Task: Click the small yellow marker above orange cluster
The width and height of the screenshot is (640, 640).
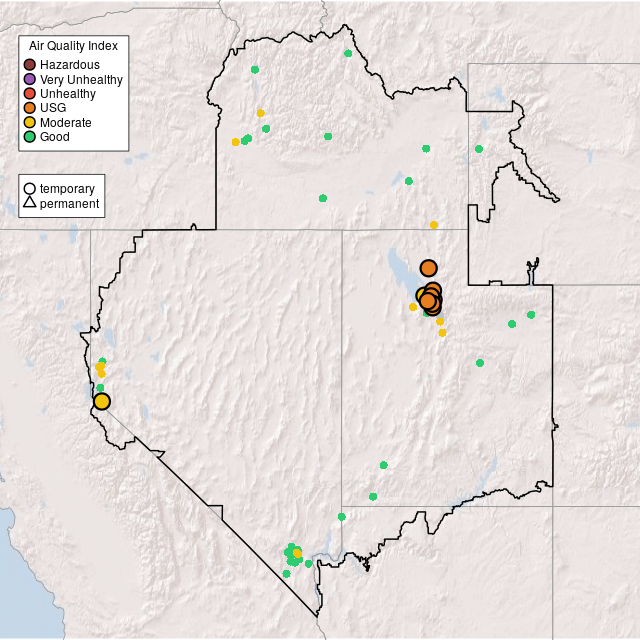Action: (434, 225)
